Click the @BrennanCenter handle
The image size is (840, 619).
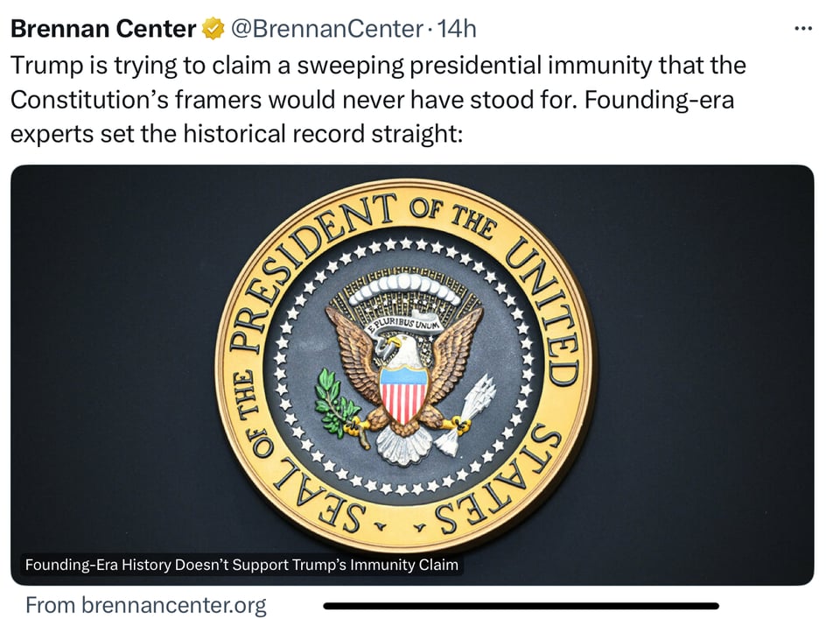click(x=325, y=29)
